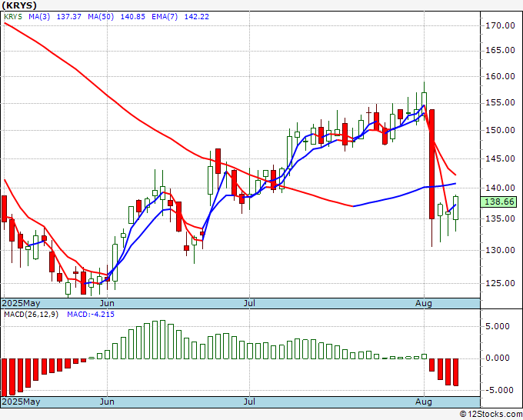The width and height of the screenshot is (523, 420).
Task: Click the tallest green MACD bar in June
Action: pyautogui.click(x=162, y=339)
